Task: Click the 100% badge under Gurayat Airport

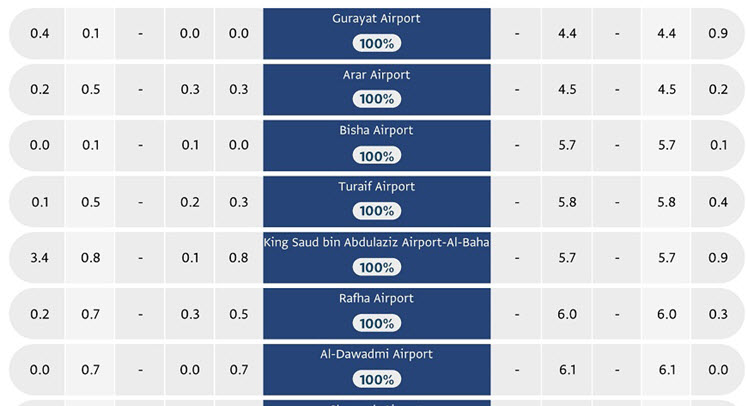Action: pos(376,44)
